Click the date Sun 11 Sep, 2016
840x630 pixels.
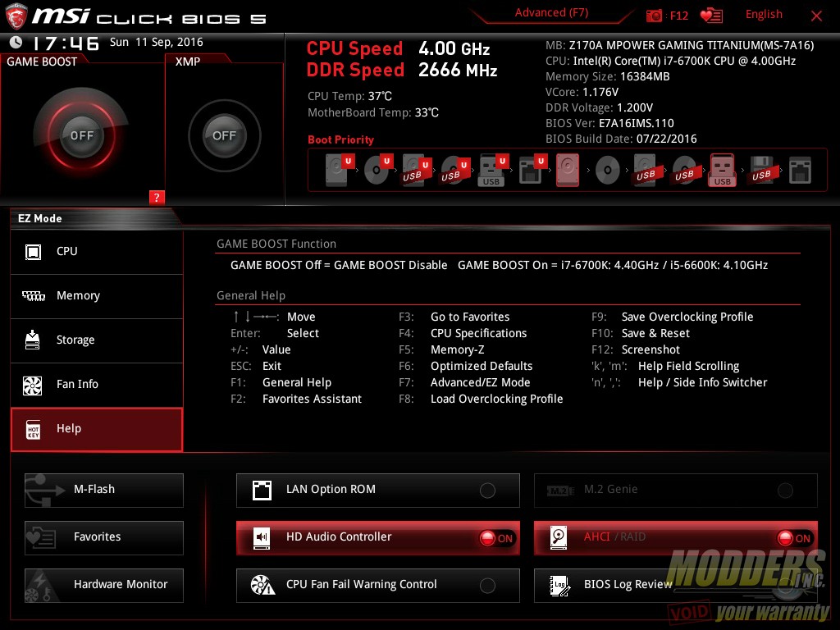click(157, 43)
